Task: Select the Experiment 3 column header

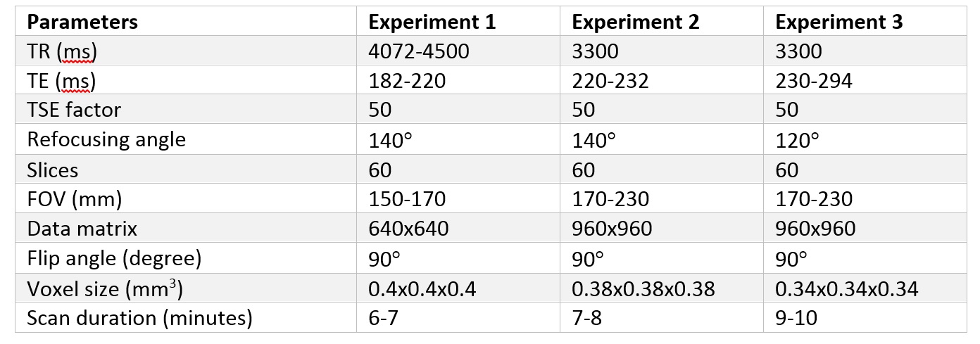Action: pos(839,22)
